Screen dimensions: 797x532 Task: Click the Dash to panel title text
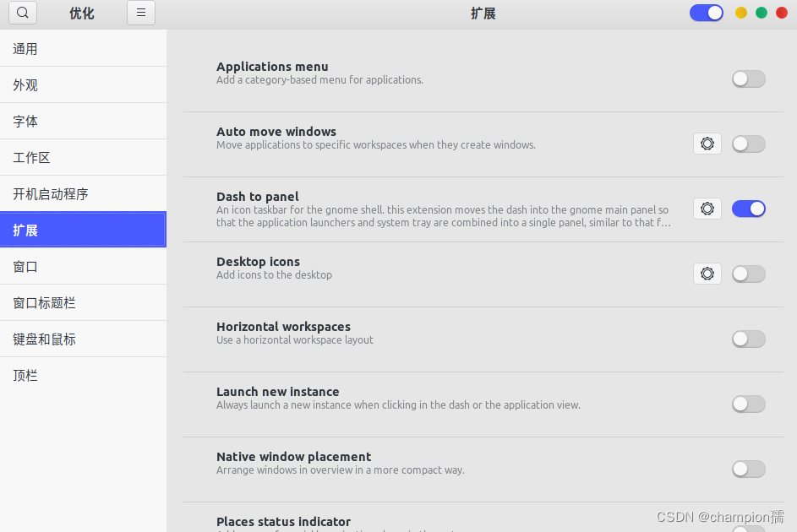(x=258, y=197)
